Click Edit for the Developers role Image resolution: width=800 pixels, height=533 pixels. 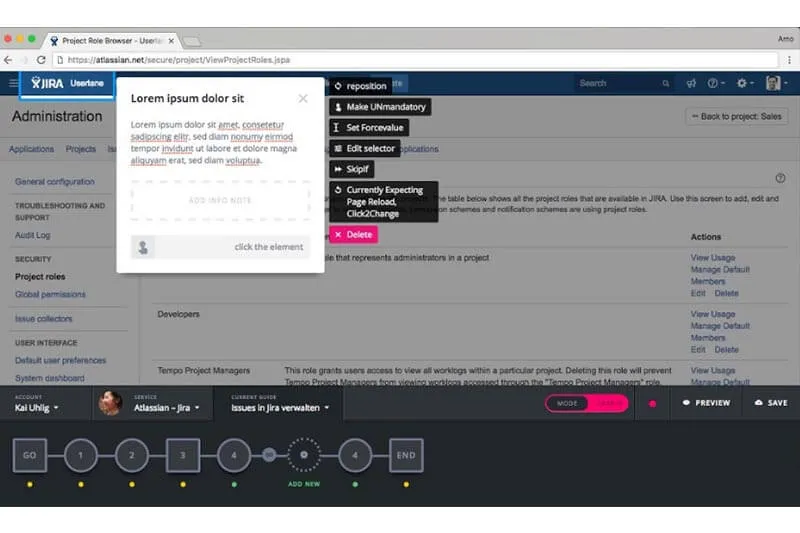[x=697, y=350]
